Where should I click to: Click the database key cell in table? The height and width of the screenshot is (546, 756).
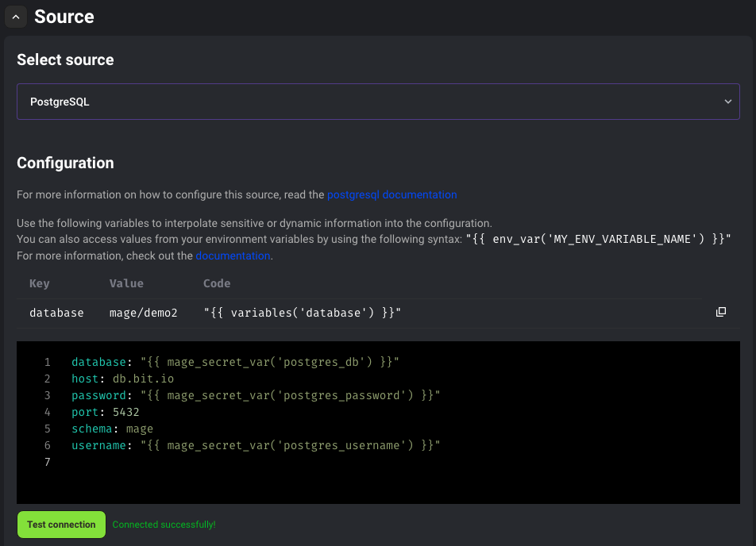coord(56,313)
